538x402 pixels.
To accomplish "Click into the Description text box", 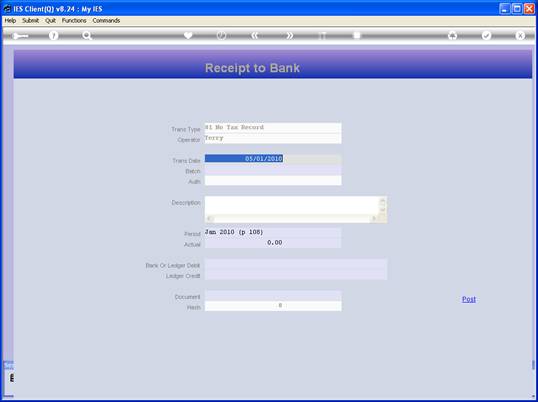I will pyautogui.click(x=292, y=205).
